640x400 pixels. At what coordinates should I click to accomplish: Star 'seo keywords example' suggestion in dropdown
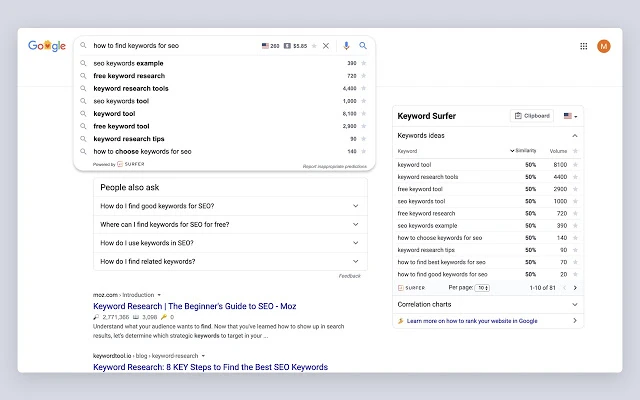click(x=364, y=63)
